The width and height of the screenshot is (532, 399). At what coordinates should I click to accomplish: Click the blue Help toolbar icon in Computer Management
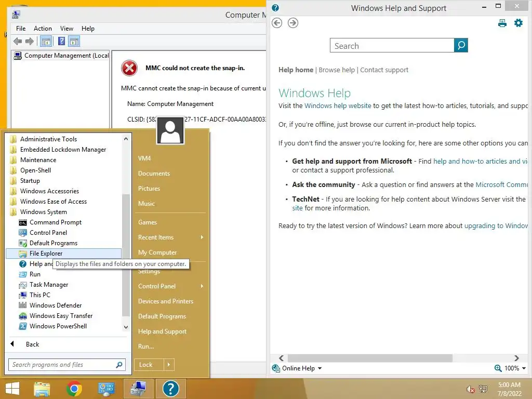coord(61,42)
